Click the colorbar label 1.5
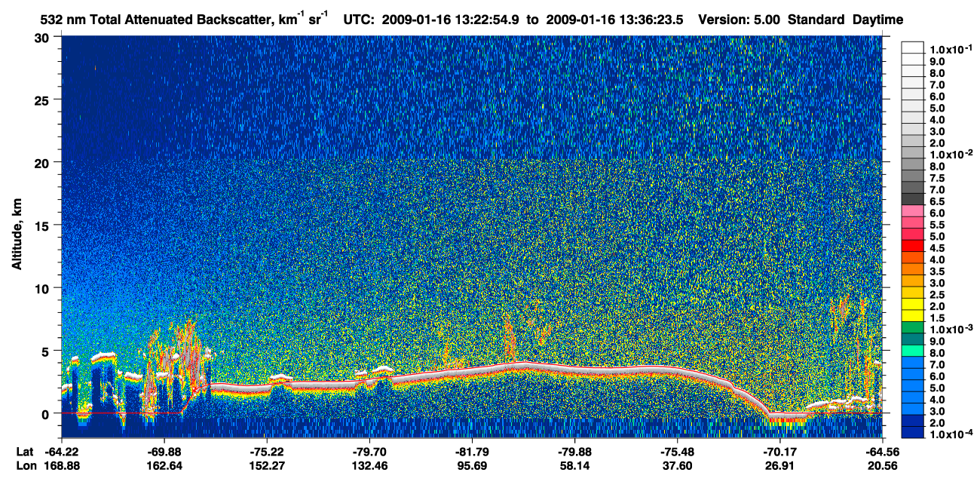 coord(937,317)
